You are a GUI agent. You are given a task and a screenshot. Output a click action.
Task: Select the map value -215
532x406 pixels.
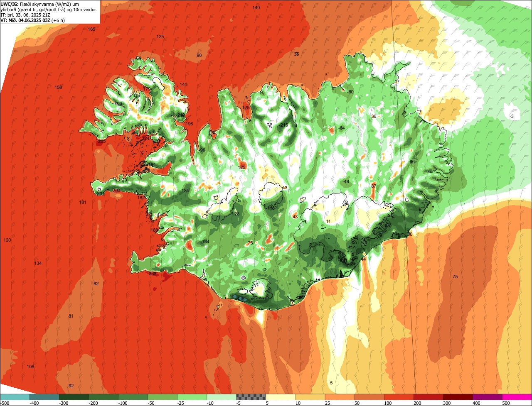click(x=284, y=125)
